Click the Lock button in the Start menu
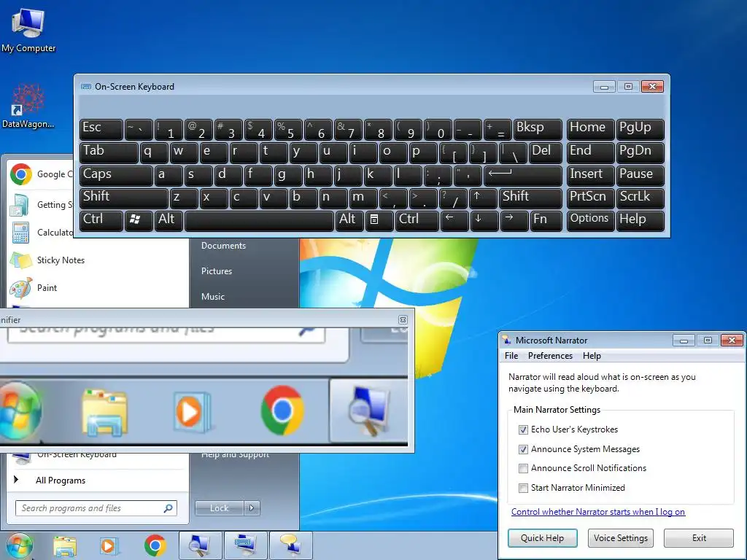This screenshot has height=560, width=747. click(219, 508)
